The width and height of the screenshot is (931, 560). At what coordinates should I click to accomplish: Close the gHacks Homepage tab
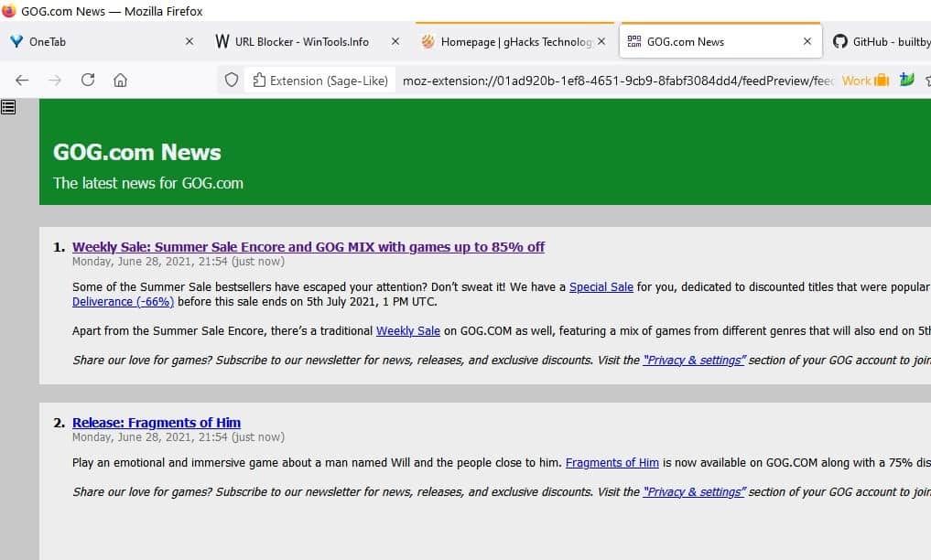601,41
